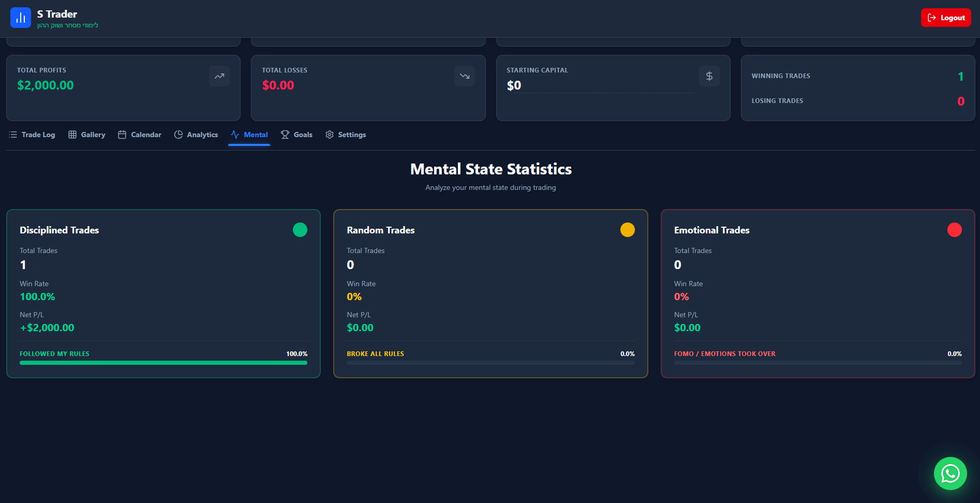Click the FOMO / EMOTIONS TOOK OVER label
The height and width of the screenshot is (503, 980).
pos(725,354)
